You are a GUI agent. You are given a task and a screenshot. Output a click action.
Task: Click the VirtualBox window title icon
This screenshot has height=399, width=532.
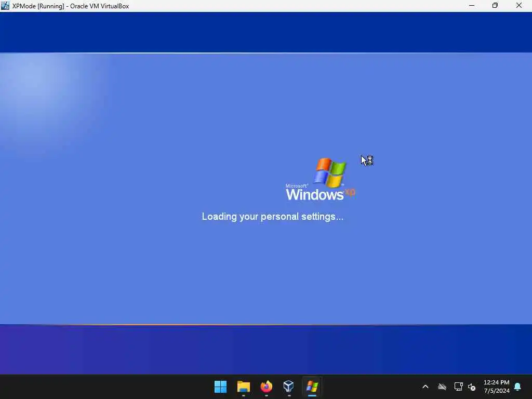(5, 6)
